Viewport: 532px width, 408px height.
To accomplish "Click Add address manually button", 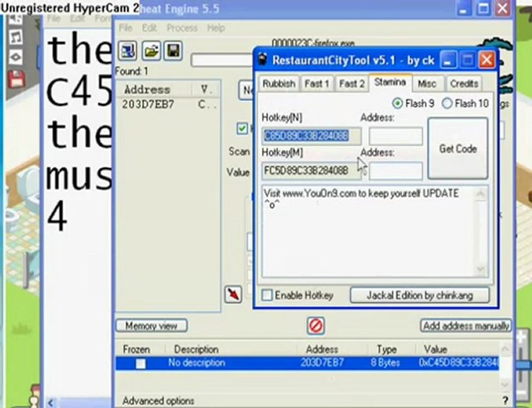I will 466,326.
